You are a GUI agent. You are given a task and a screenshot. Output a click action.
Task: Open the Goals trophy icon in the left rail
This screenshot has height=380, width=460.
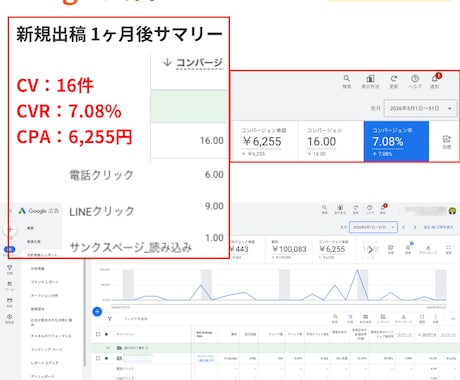tap(10, 268)
